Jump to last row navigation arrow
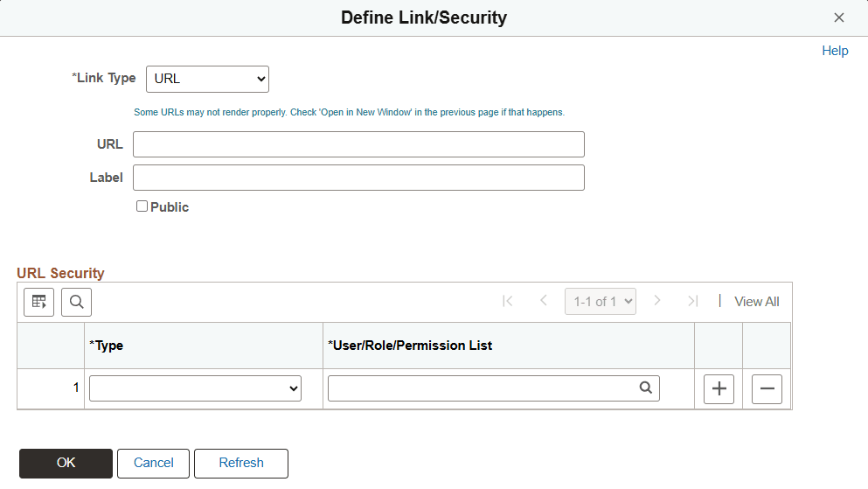Viewport: 868px width, 489px height. [692, 301]
